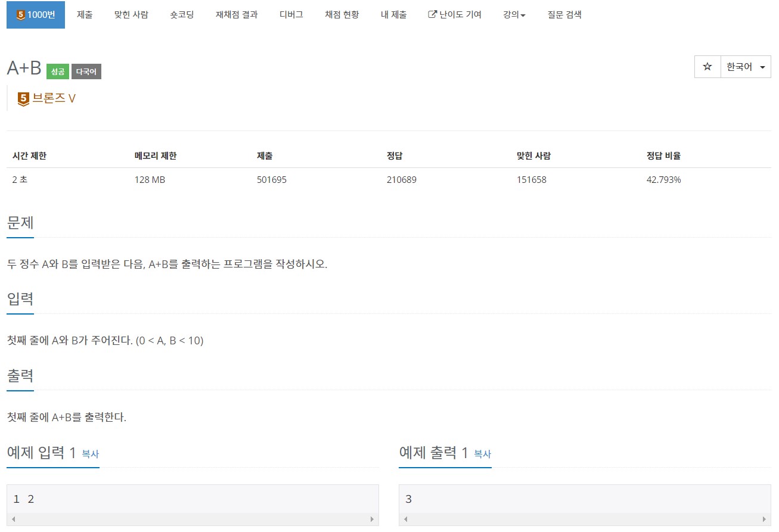Click the 501695 submissions value
This screenshot has height=532, width=779.
272,180
